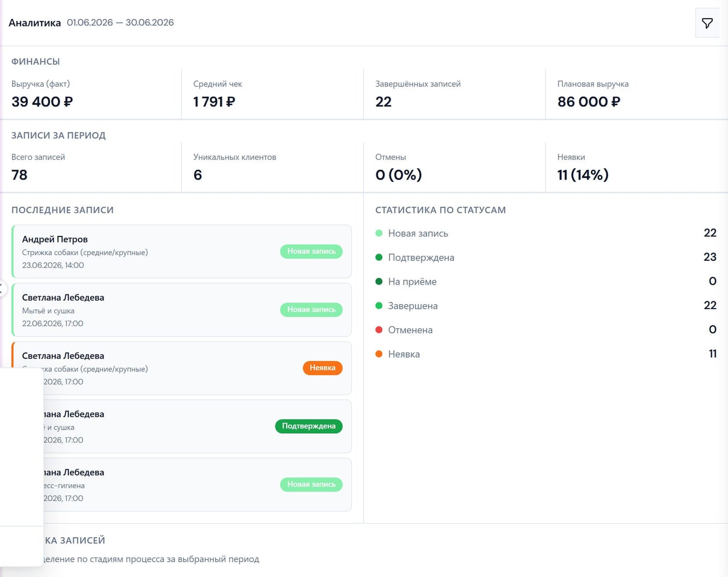Click count 23 for Подтверждена status

pos(710,257)
